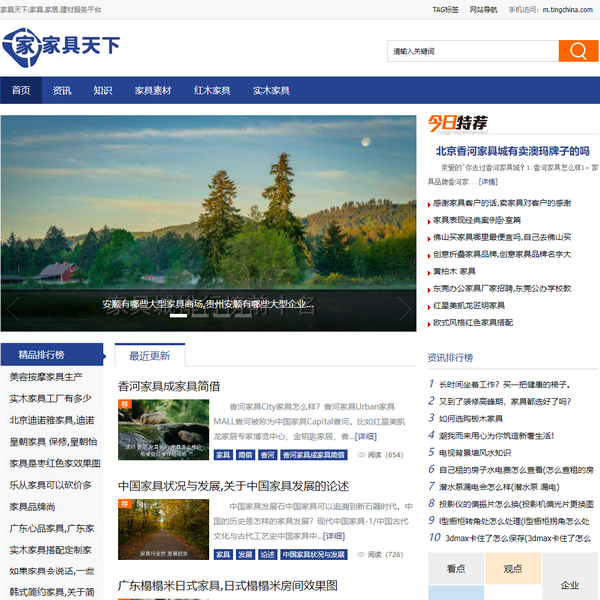This screenshot has height=600, width=600.
Task: Open the 首页 navigation tab
Action: coord(21,90)
